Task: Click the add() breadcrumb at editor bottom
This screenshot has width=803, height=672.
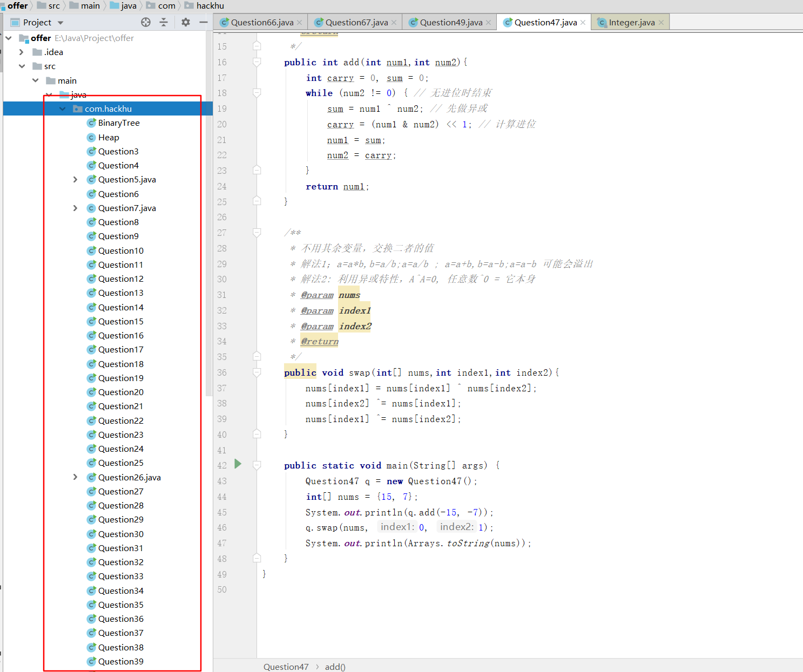Action: click(x=335, y=667)
